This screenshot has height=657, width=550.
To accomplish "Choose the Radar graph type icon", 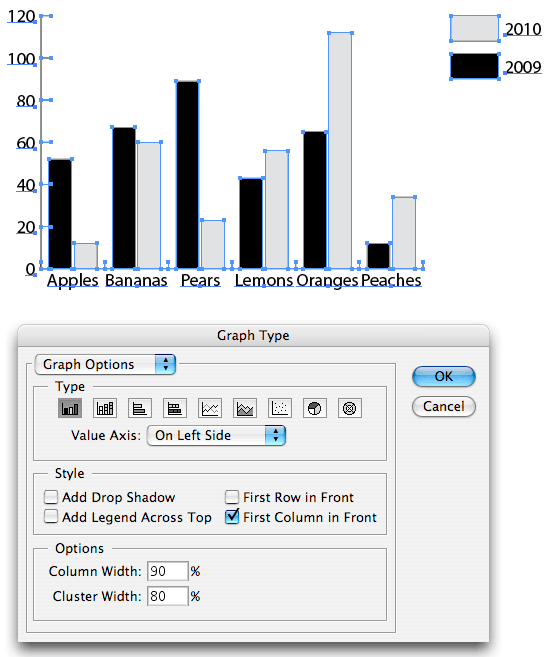I will click(x=349, y=408).
